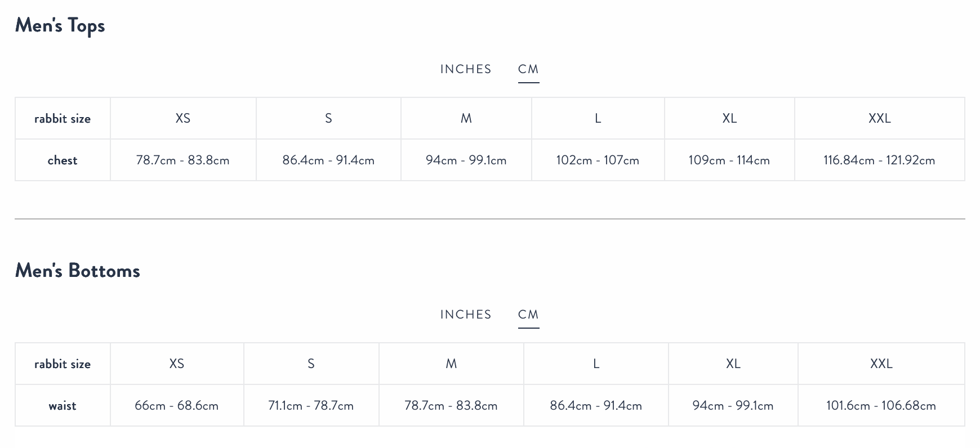The image size is (980, 448).
Task: Select the 71.1cm - 78.7cm waist cell
Action: (311, 406)
